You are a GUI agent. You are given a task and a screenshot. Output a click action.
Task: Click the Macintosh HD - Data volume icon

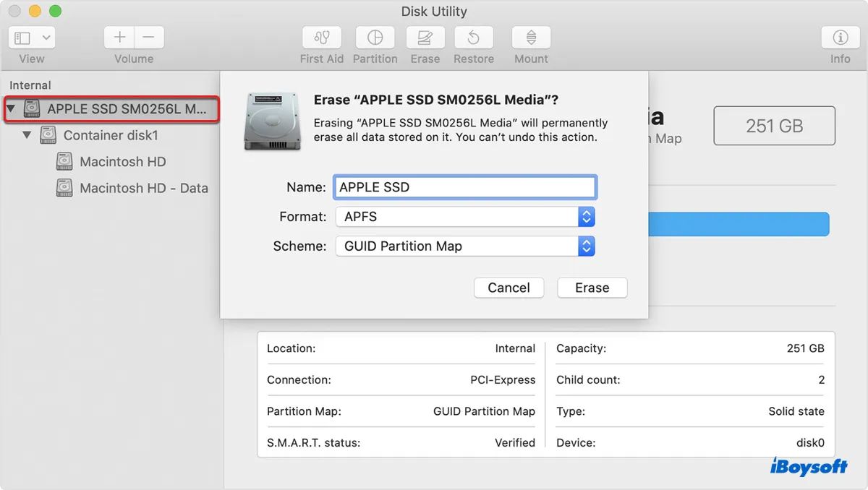click(64, 188)
